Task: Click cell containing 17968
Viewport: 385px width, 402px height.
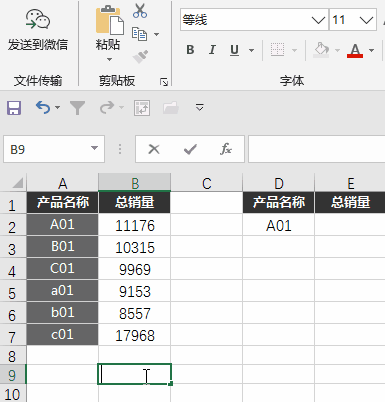Action: 135,335
